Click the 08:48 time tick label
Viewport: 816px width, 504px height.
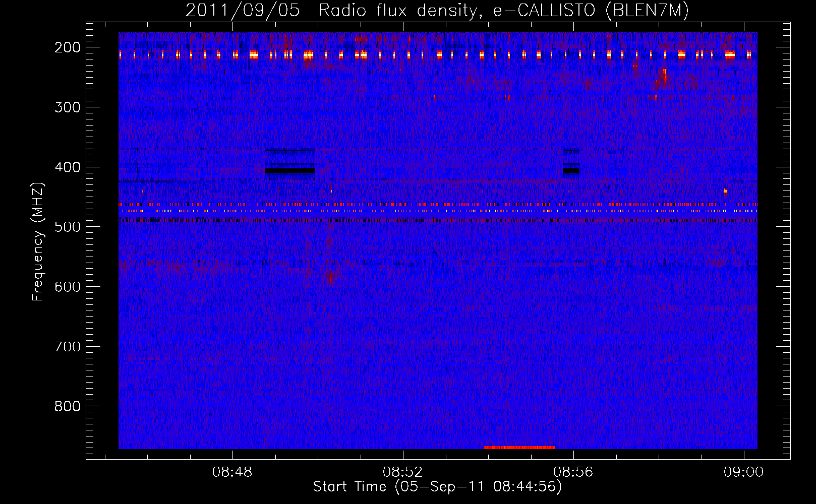click(x=232, y=472)
